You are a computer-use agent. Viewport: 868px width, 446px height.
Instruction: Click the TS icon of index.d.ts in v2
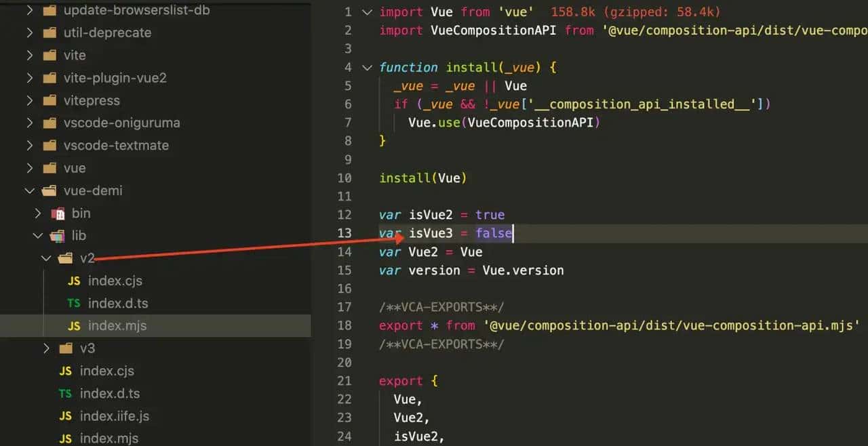[x=74, y=303]
